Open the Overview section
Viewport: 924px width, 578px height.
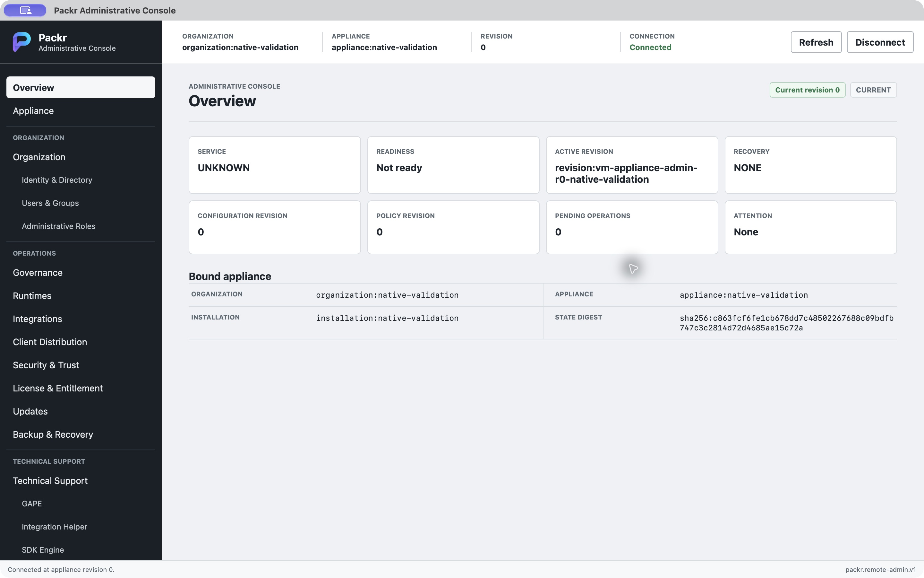81,88
